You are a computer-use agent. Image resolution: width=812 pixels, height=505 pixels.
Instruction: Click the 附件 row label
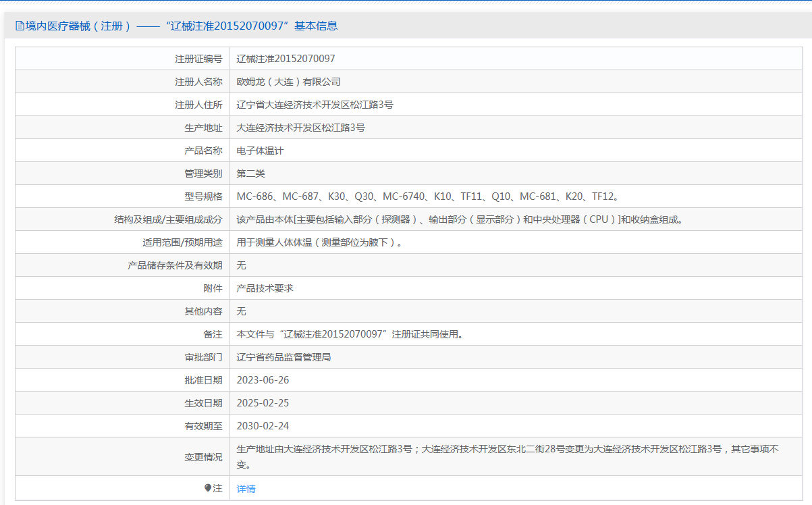(x=213, y=288)
